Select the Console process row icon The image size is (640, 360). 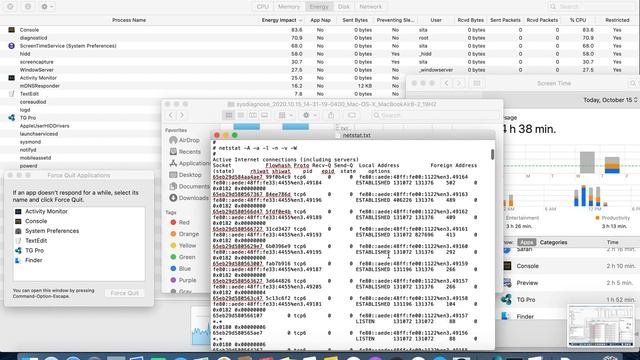11,30
